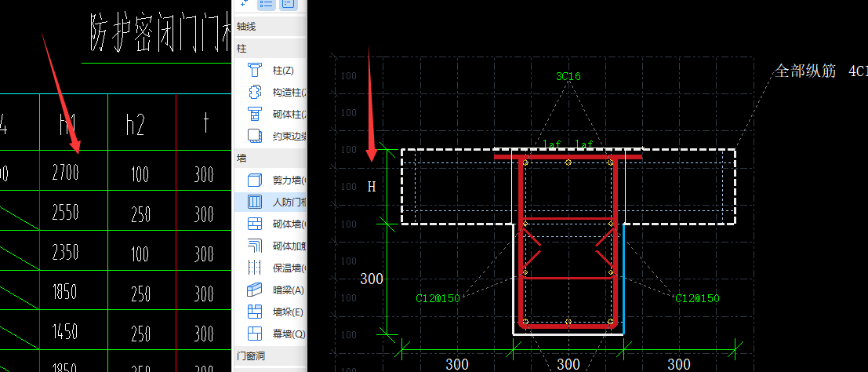Collapse the 柱 section header
Screen dimensions: 868x372
[270, 49]
